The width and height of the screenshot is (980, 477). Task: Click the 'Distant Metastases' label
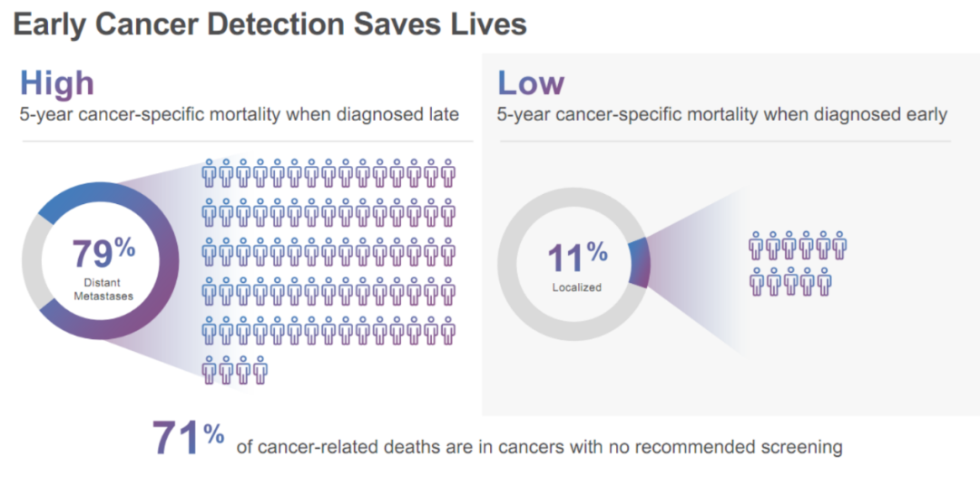pos(103,289)
